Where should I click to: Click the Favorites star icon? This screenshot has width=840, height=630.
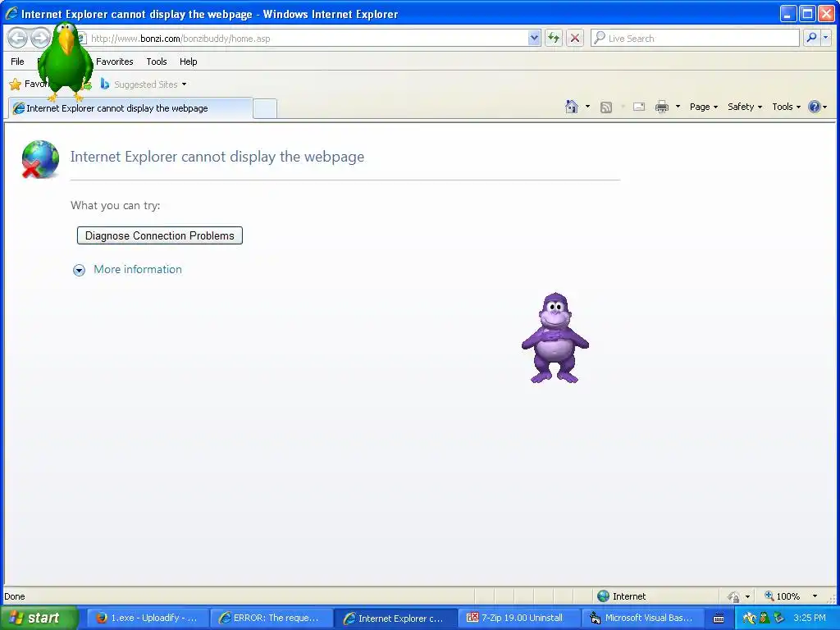(x=16, y=84)
